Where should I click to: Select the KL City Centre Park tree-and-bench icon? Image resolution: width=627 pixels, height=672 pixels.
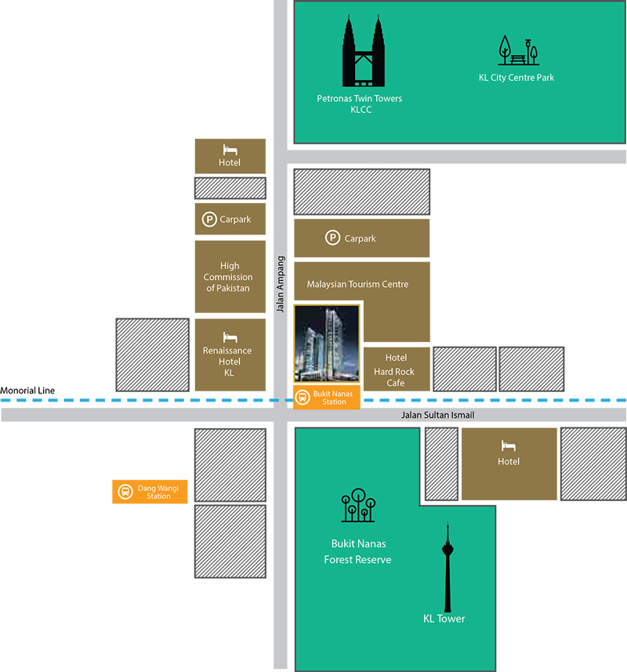[518, 50]
